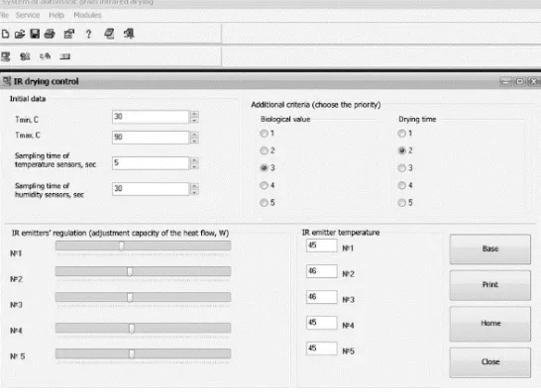Decrease Tmax value with down arrow

click(x=194, y=141)
